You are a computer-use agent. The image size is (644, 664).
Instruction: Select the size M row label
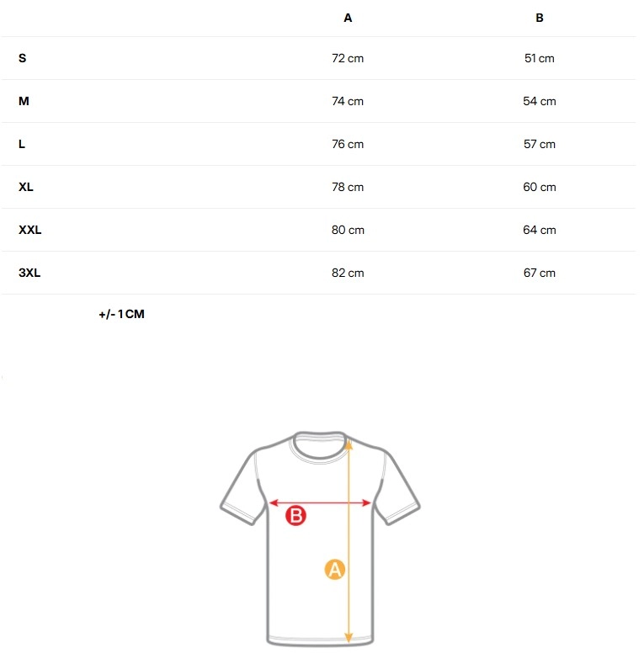(24, 101)
